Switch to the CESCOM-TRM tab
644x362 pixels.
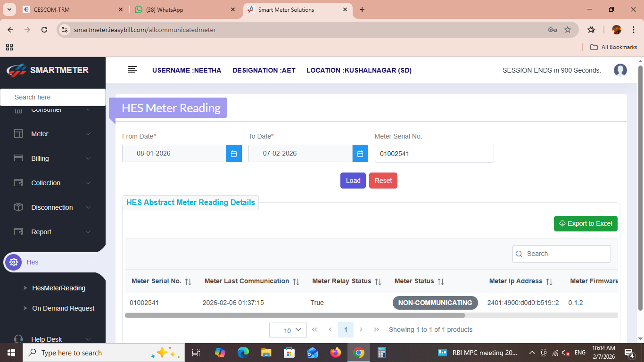point(73,10)
